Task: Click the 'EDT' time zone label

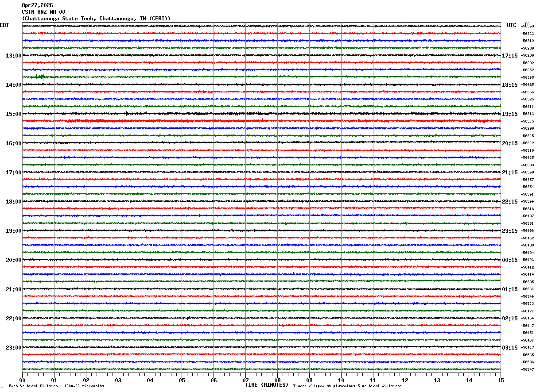Action: click(x=4, y=25)
